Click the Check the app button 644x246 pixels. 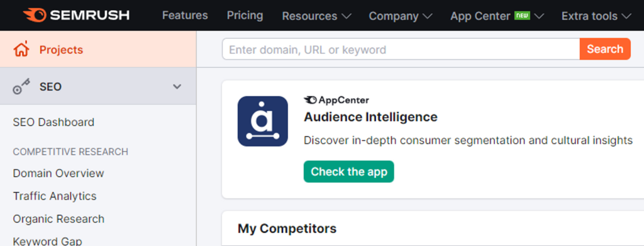click(348, 171)
